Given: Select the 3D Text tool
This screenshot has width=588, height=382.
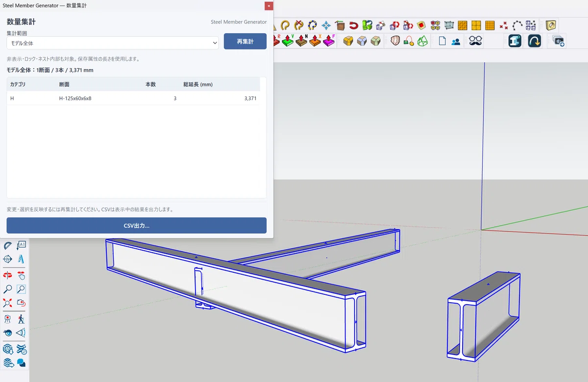Looking at the screenshot, I should pos(21,259).
